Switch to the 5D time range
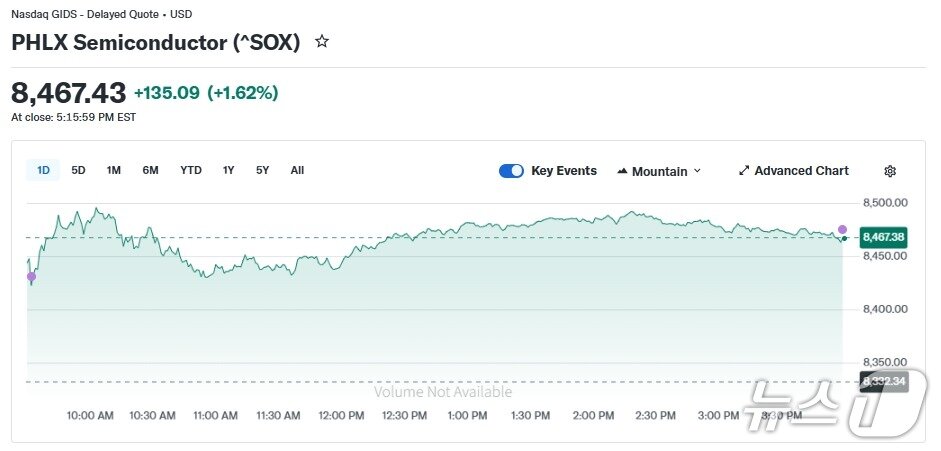Screen dimensions: 941x451 coord(78,170)
